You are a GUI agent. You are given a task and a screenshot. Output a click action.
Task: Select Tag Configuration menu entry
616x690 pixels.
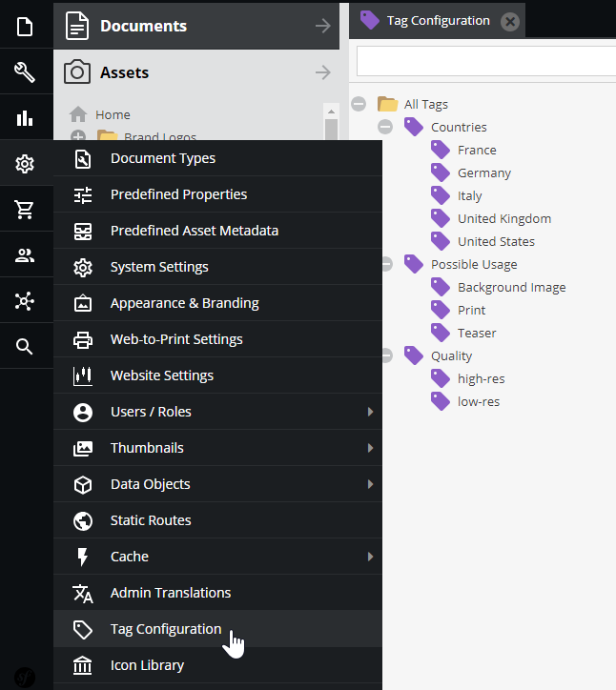pyautogui.click(x=166, y=629)
